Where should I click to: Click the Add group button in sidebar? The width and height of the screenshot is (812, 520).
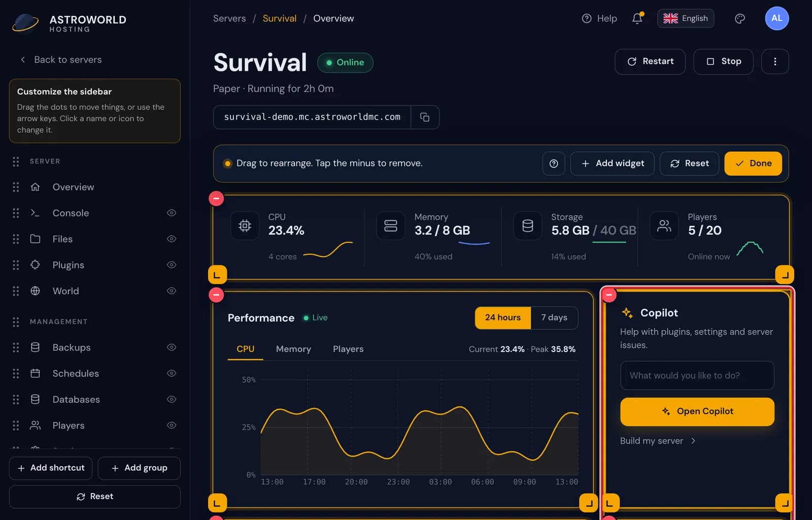pos(139,468)
